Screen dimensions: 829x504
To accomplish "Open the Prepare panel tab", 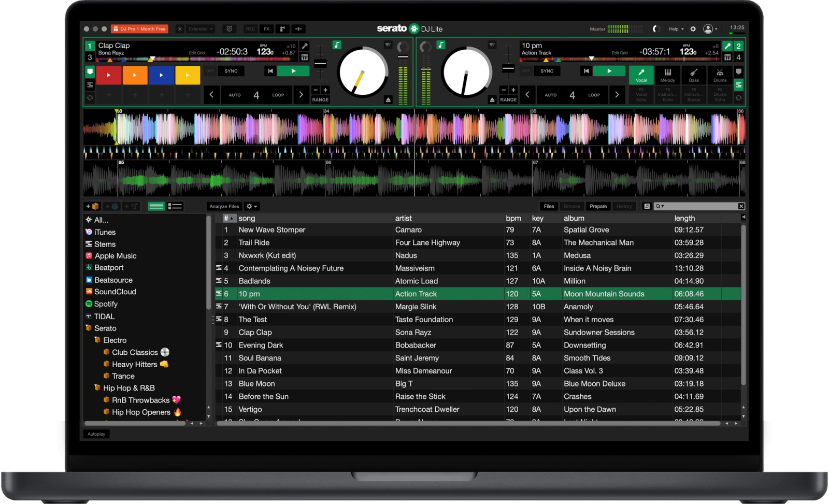I will point(598,206).
